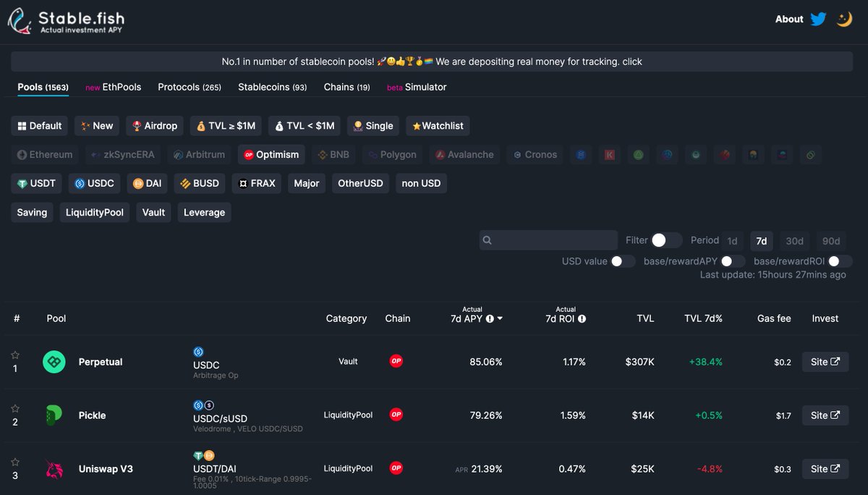
Task: Filter by the FRAX stablecoin button
Action: (257, 184)
